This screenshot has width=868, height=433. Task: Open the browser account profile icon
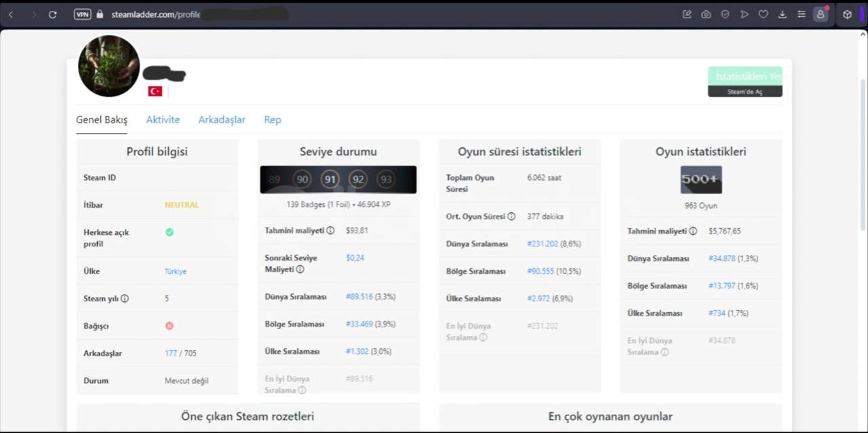tap(821, 14)
